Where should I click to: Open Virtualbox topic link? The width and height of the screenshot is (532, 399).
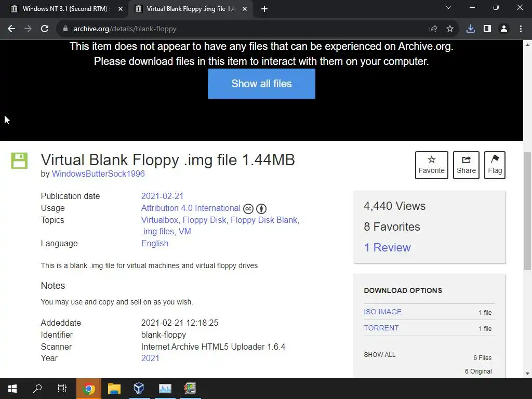159,220
